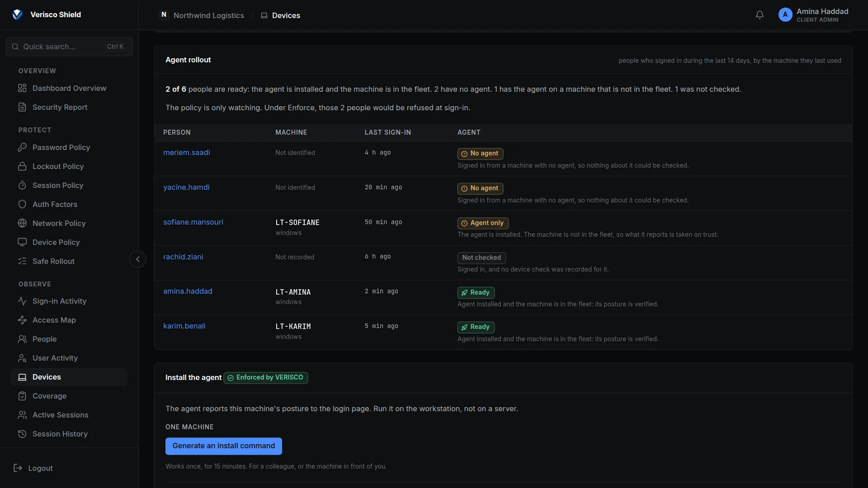Click the Safe Rollout checklist icon
Viewport: 868px width, 488px height.
coord(22,262)
